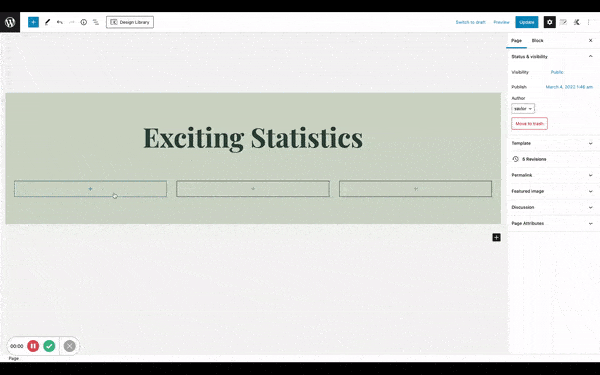Viewport: 600px width, 375px height.
Task: Open the Author dropdown
Action: (x=523, y=109)
